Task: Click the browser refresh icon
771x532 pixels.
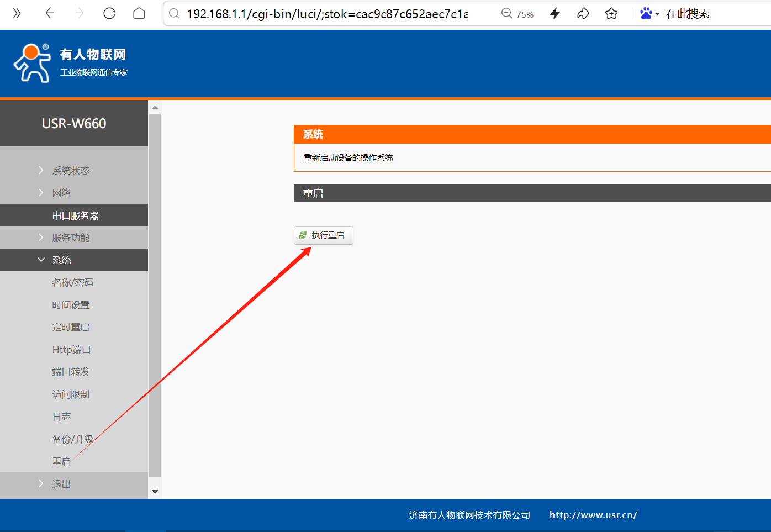Action: click(x=109, y=13)
